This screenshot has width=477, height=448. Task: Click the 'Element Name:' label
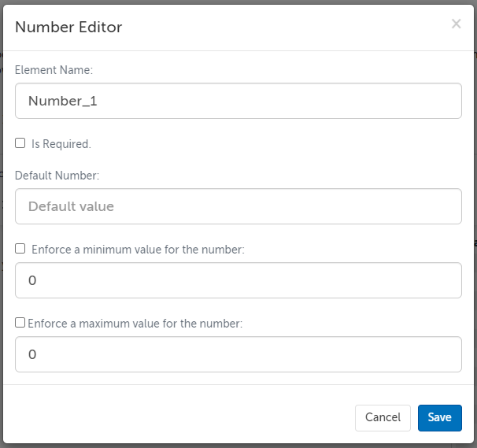tap(54, 70)
